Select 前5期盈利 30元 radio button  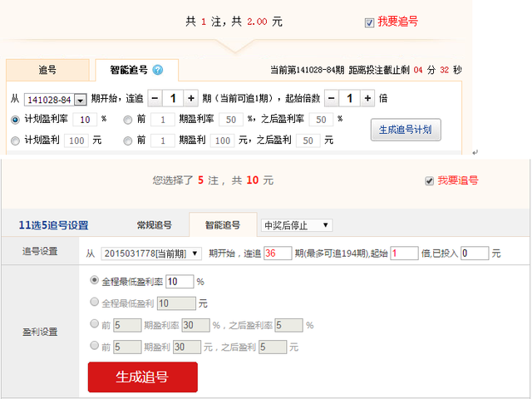point(94,346)
